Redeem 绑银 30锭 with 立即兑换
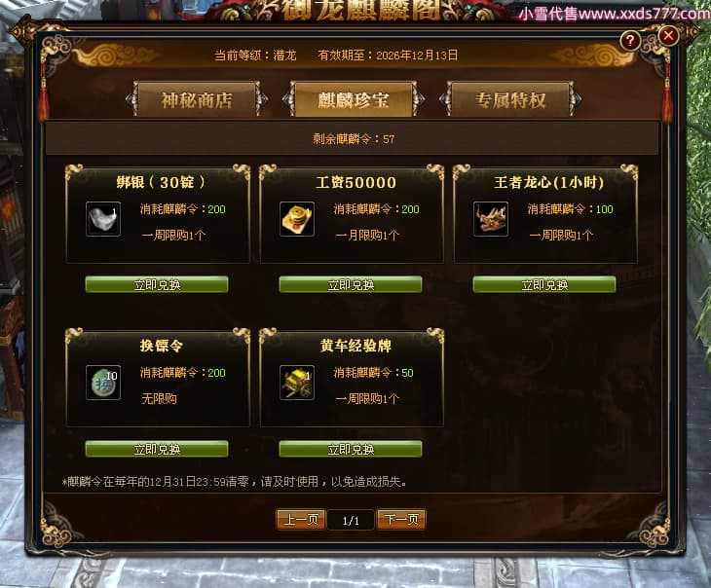The image size is (711, 588). pyautogui.click(x=157, y=284)
